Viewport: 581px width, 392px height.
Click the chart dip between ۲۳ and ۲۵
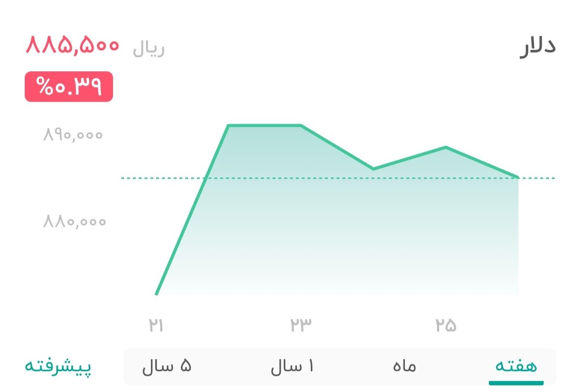pyautogui.click(x=373, y=168)
